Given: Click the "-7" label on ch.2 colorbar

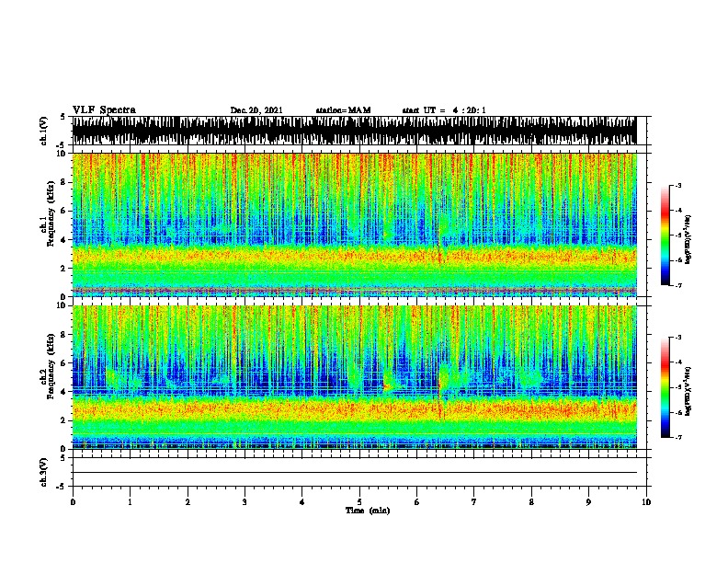Looking at the screenshot, I should point(677,437).
